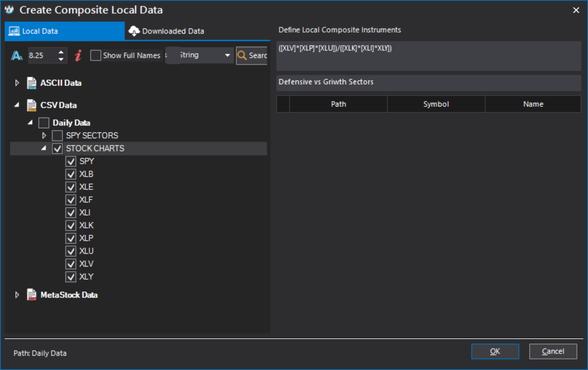The height and width of the screenshot is (370, 588).
Task: Select the MetaStock Data label
Action: click(69, 295)
